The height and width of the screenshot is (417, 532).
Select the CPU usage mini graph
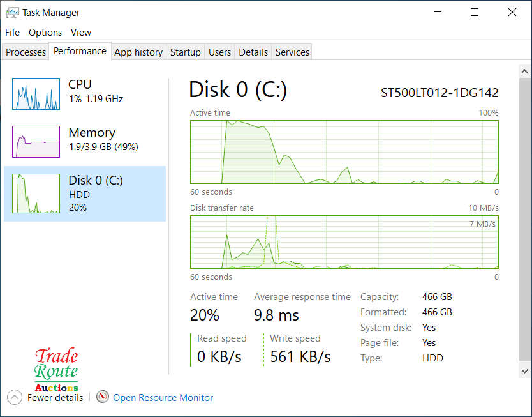pyautogui.click(x=36, y=95)
